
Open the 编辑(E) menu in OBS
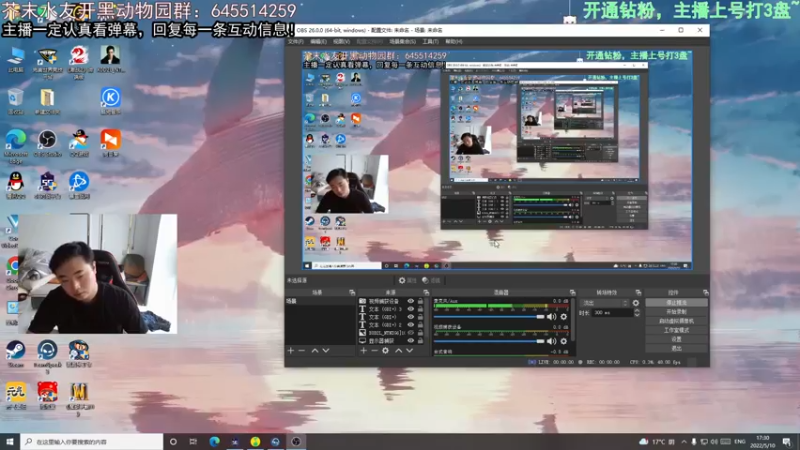coord(318,41)
